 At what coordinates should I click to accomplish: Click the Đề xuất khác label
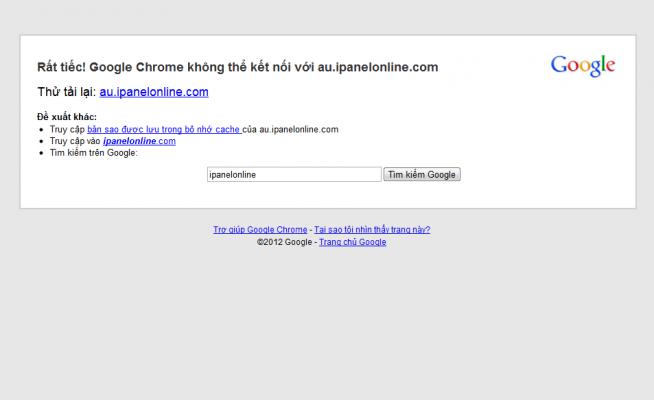click(x=74, y=117)
